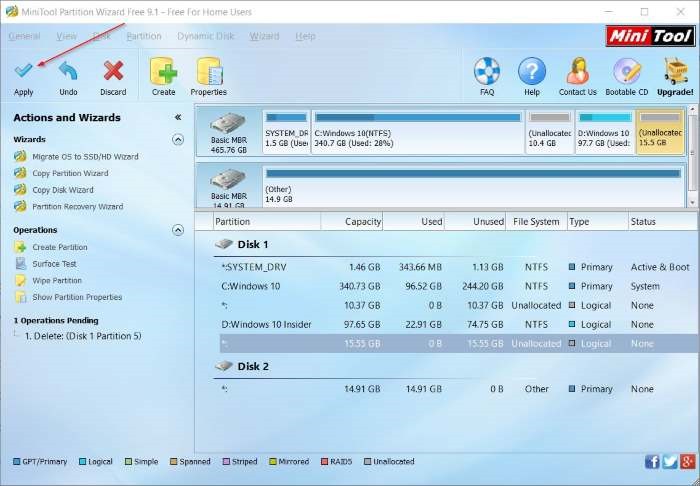Click the MiniTool logo
Image resolution: width=700 pixels, height=486 pixels.
click(x=650, y=36)
